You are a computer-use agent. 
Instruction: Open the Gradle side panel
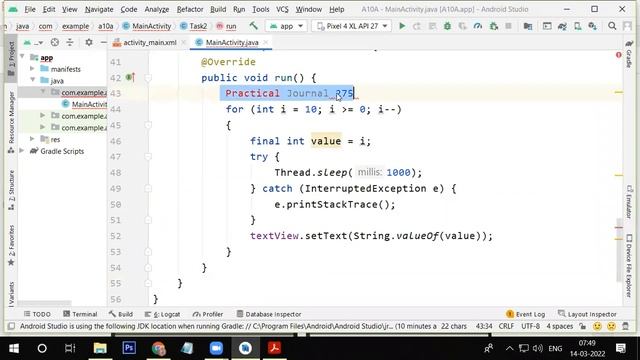[629, 54]
